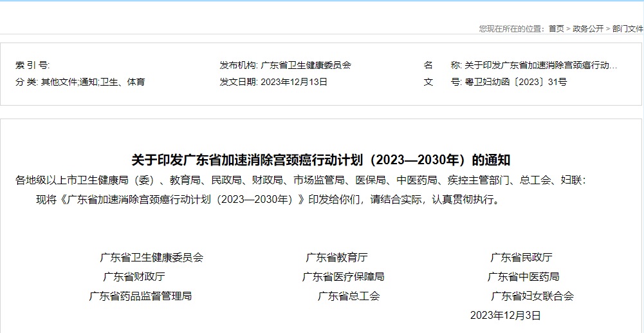Open the 政务公开 breadcrumb link
This screenshot has width=644, height=333.
point(588,29)
